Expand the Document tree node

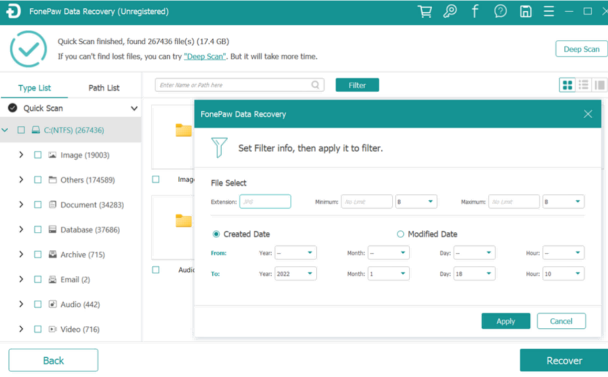pos(21,204)
